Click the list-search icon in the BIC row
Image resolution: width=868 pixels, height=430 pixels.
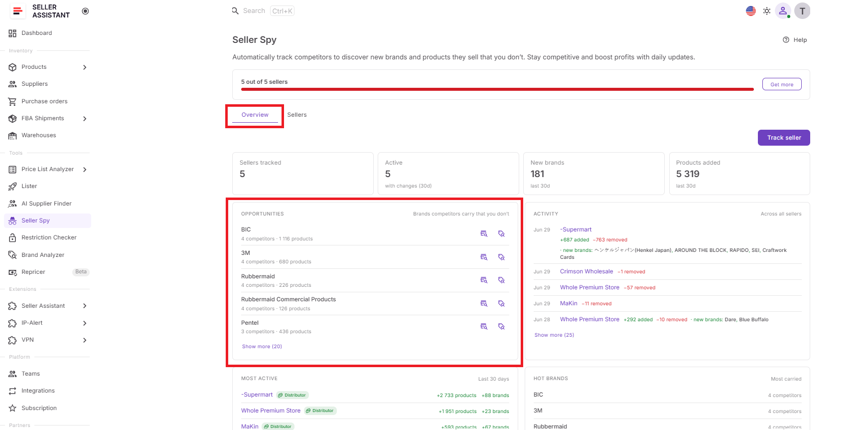484,233
